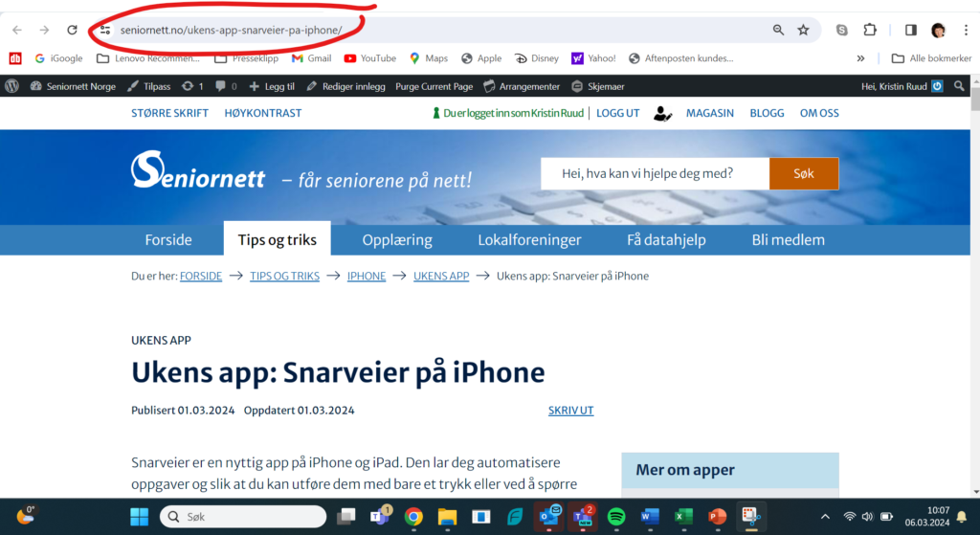Click the user profile icon beside LOGG UT

coord(662,113)
